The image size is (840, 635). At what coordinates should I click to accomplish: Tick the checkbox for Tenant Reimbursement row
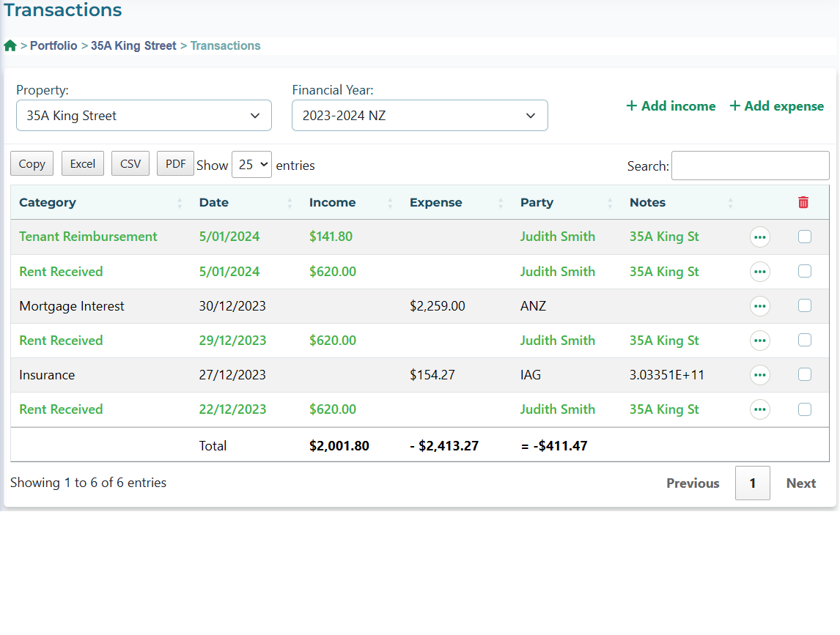804,237
